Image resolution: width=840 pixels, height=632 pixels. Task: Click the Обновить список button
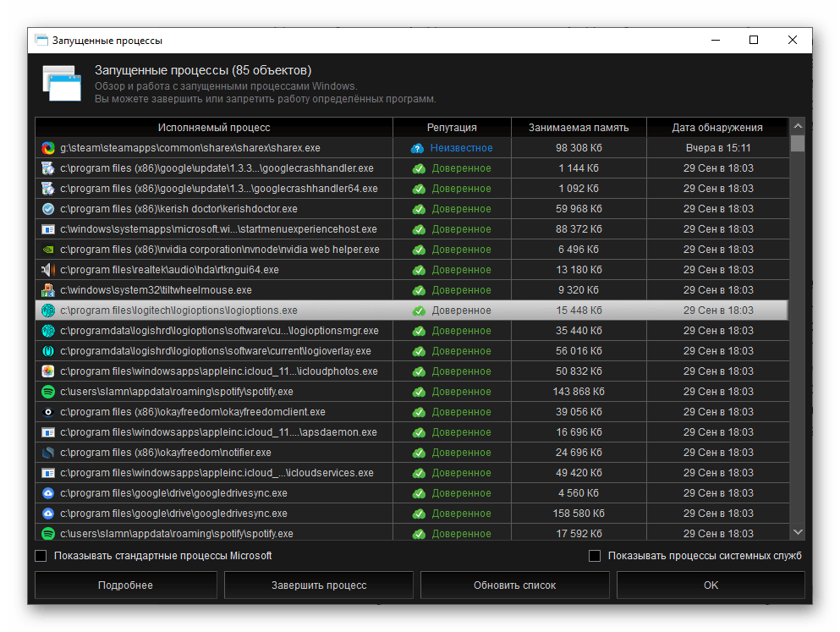515,585
